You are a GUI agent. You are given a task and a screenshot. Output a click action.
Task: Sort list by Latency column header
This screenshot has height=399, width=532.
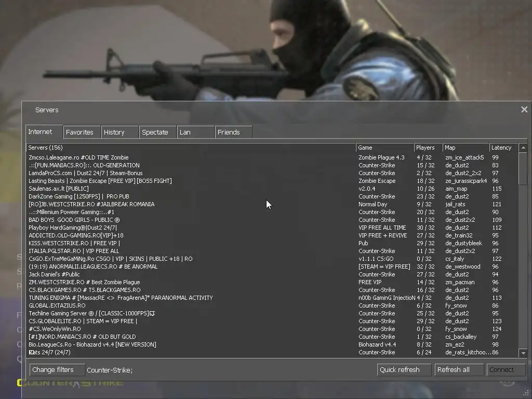point(504,148)
